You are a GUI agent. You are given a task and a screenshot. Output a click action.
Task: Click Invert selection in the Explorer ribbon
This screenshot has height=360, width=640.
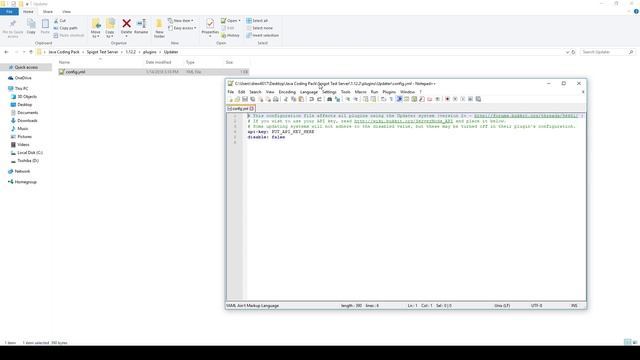(x=262, y=36)
